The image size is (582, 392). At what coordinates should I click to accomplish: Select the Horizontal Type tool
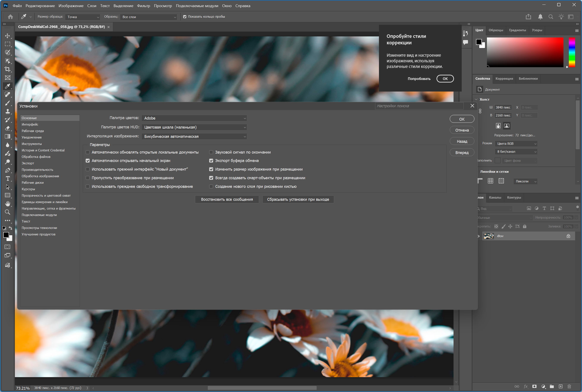click(8, 179)
